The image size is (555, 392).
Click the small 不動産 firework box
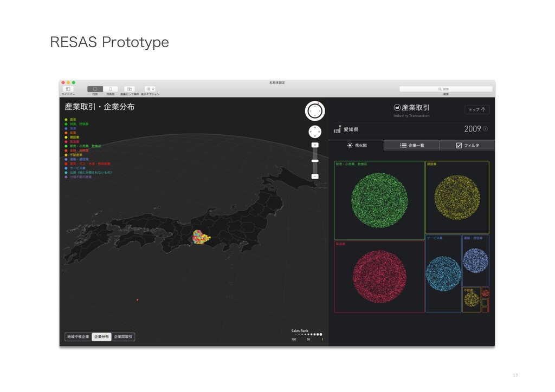click(x=472, y=300)
